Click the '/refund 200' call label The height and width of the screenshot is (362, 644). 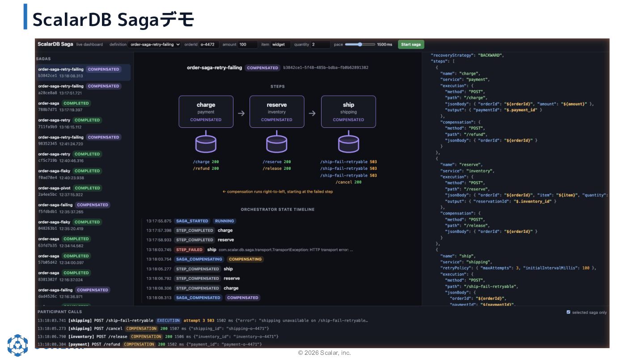pos(206,168)
